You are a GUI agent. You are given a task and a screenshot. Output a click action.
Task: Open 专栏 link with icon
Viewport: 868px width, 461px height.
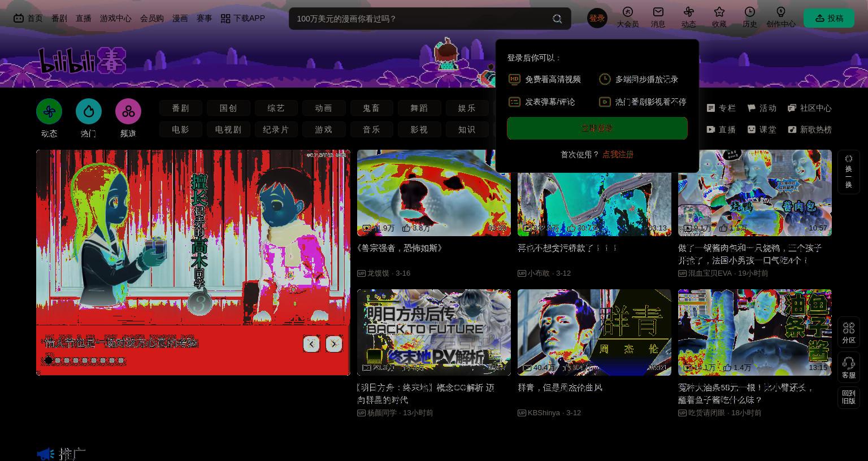[x=721, y=108]
